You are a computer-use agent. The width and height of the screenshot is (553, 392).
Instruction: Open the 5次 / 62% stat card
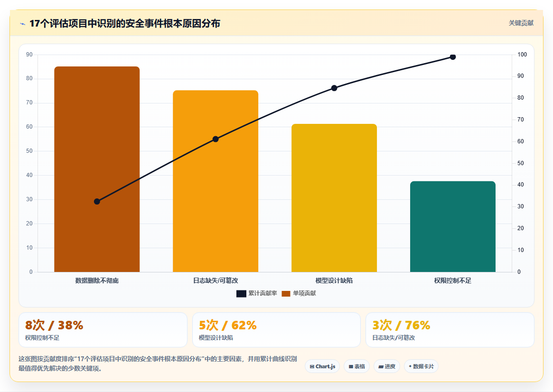[276, 330]
